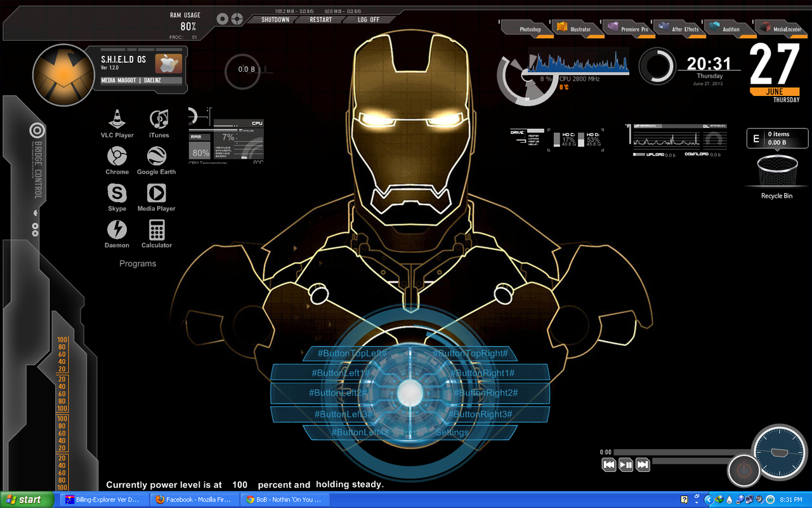Launch Google Earth icon
This screenshot has height=508, width=812.
pyautogui.click(x=157, y=156)
